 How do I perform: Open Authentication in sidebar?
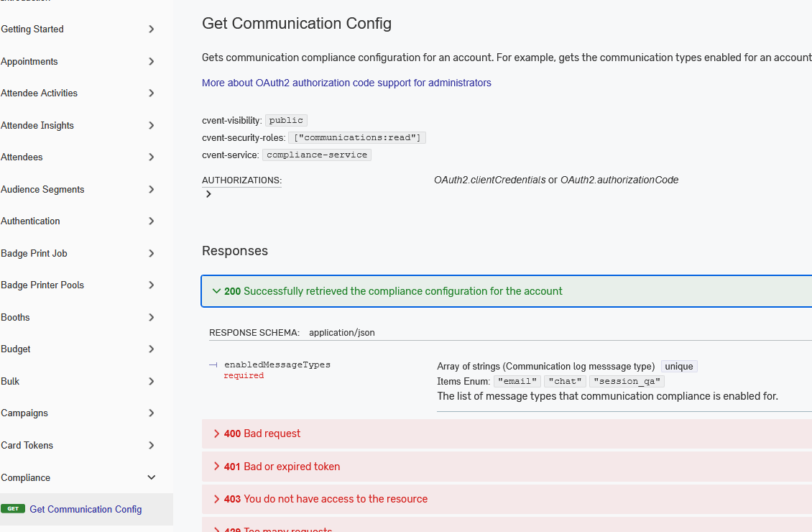click(x=30, y=221)
